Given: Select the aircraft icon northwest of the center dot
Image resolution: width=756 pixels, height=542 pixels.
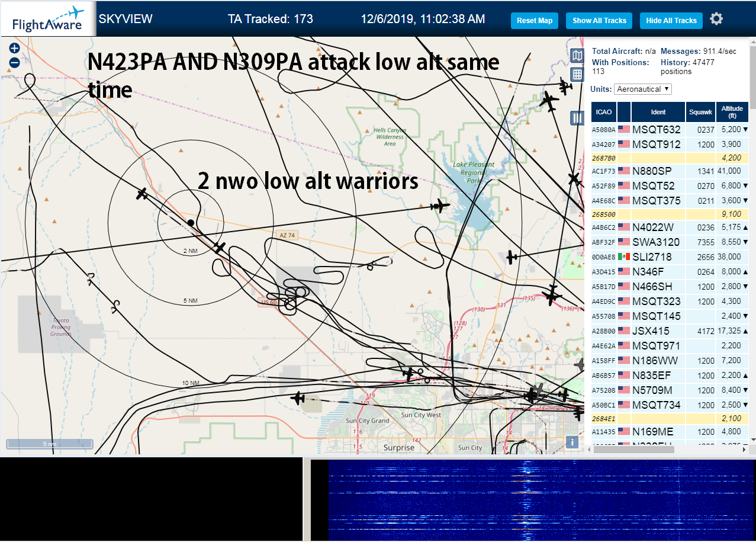Looking at the screenshot, I should click(141, 194).
